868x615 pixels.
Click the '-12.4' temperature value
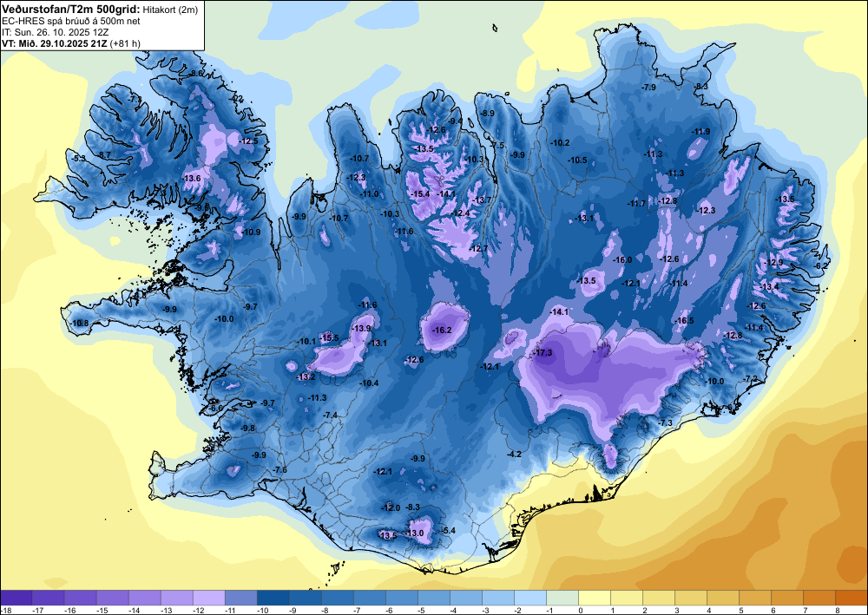(x=460, y=213)
